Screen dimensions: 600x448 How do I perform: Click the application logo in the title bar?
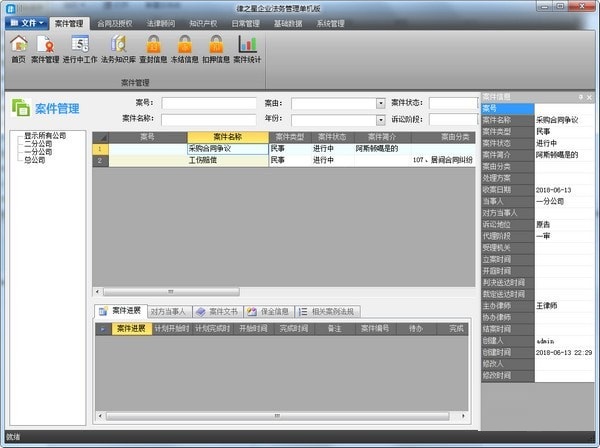tap(11, 8)
